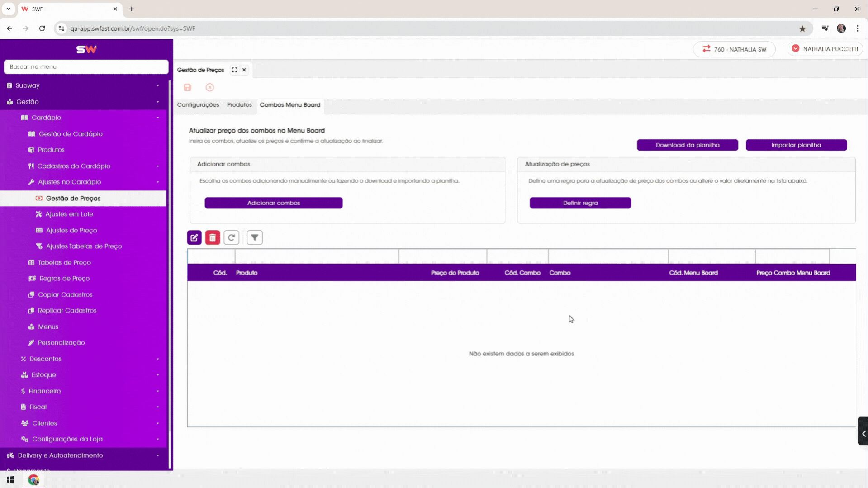The height and width of the screenshot is (488, 868).
Task: Open Ajustes de Preço menu item
Action: click(71, 230)
